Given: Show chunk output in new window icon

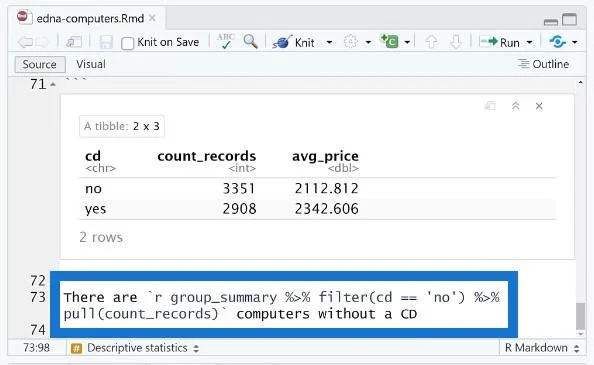Looking at the screenshot, I should [x=490, y=106].
